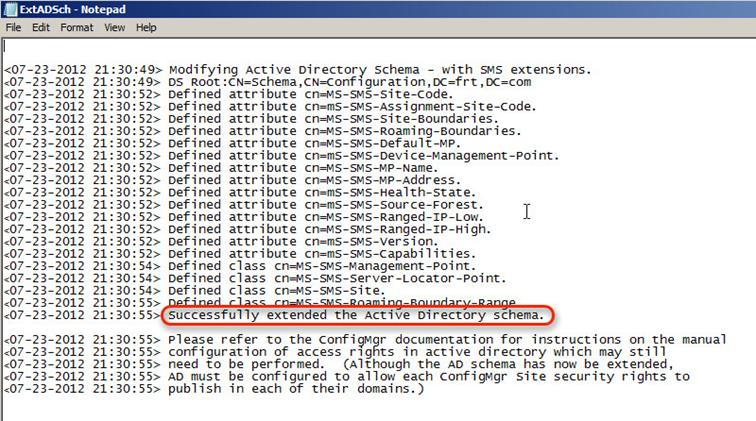The width and height of the screenshot is (756, 421).
Task: Click the 'publish in each of their domains' line
Action: pos(214,389)
